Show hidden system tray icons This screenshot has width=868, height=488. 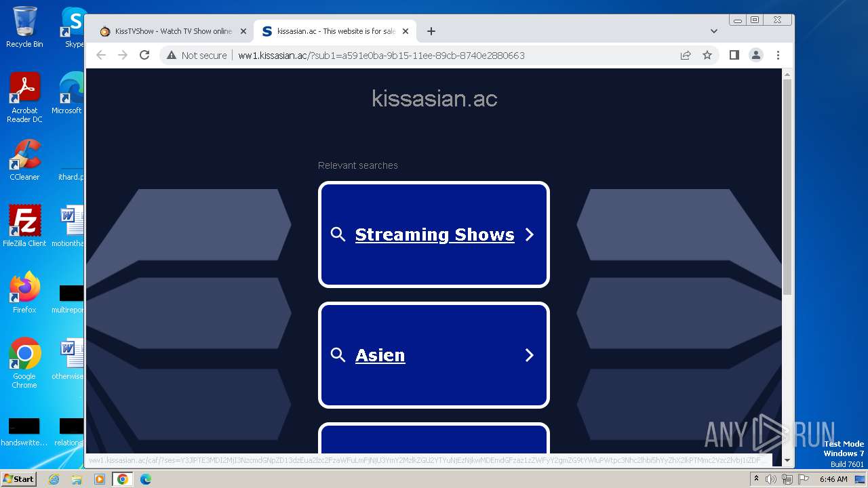756,479
